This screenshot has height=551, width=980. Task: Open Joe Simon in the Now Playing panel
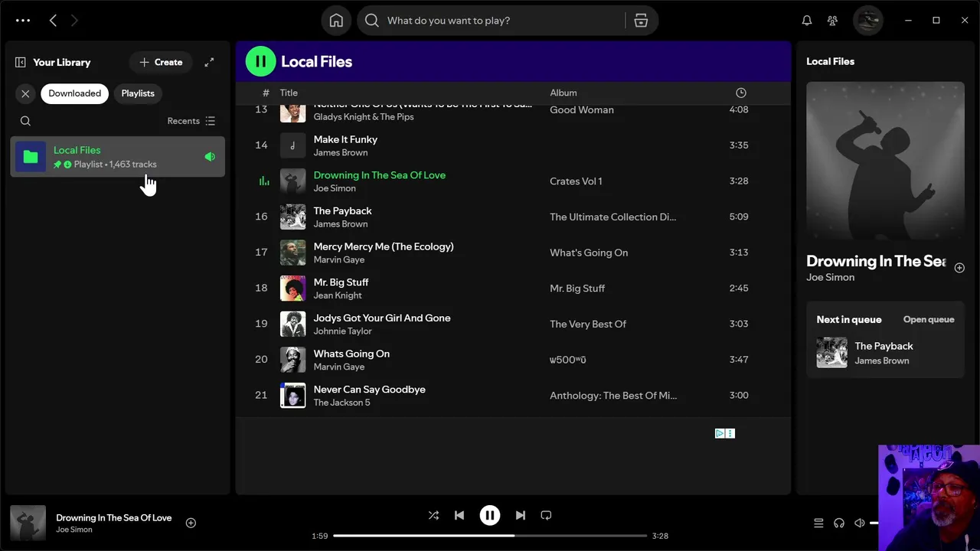pyautogui.click(x=830, y=277)
